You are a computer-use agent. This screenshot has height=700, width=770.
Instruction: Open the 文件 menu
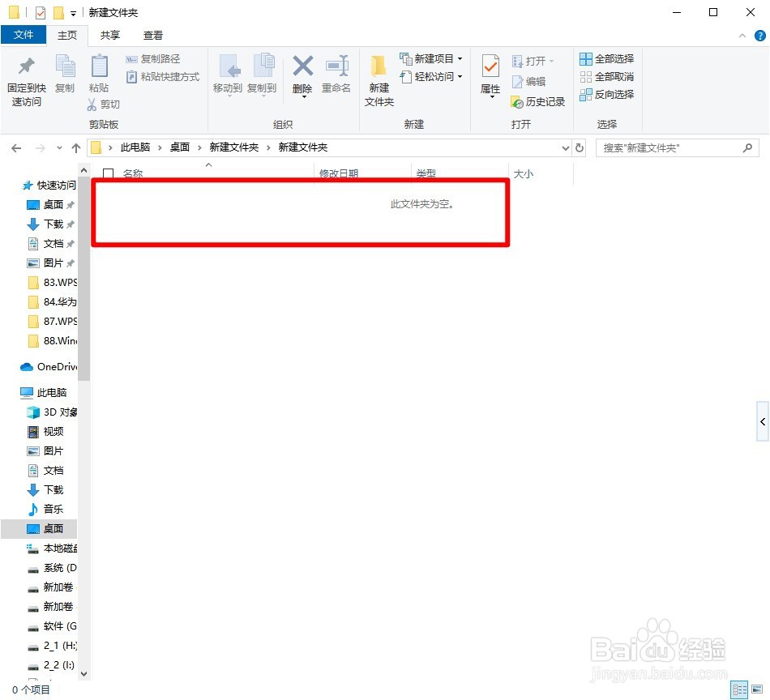[x=24, y=35]
